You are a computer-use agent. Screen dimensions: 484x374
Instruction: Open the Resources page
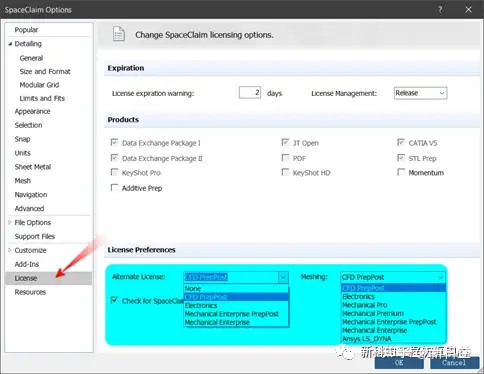point(30,292)
